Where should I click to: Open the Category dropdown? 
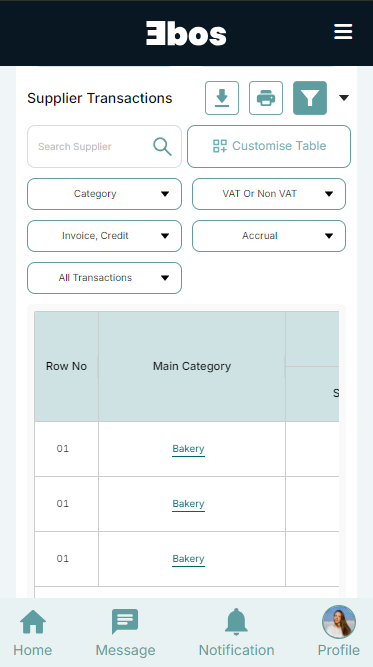pyautogui.click(x=104, y=194)
